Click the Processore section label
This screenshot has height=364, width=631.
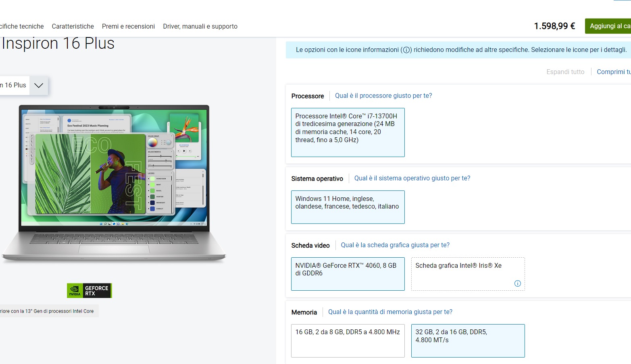point(308,96)
